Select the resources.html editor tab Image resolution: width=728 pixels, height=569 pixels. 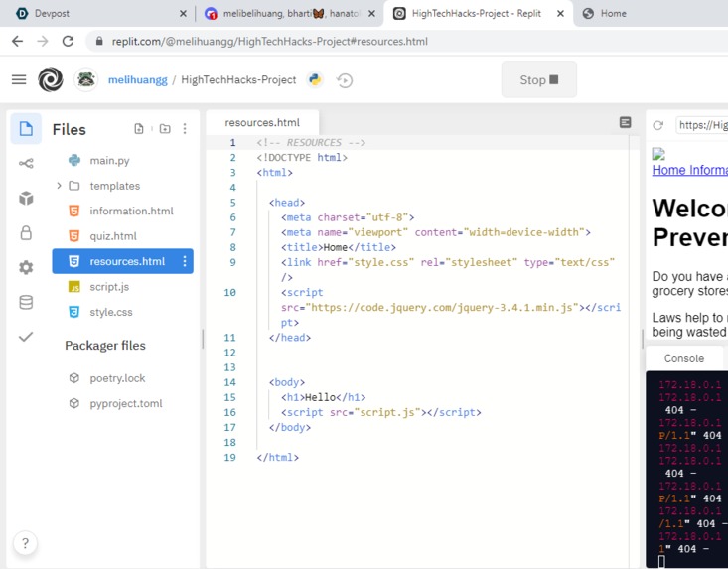[262, 122]
